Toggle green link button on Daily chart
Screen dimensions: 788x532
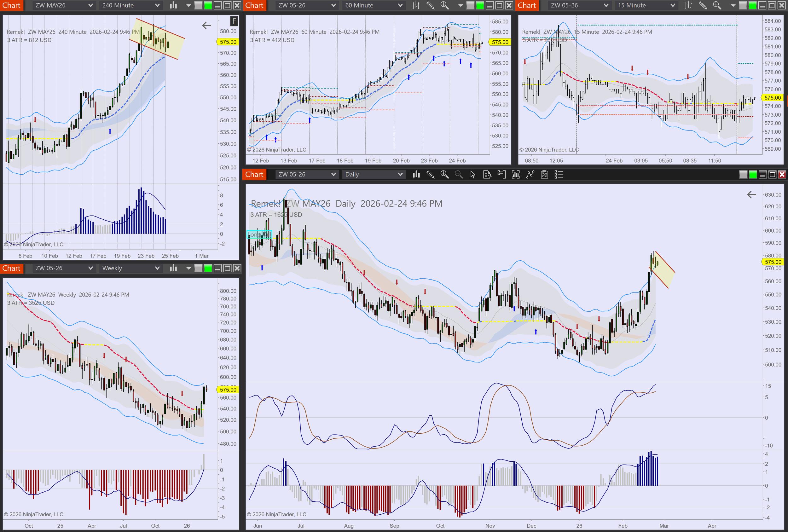click(753, 175)
